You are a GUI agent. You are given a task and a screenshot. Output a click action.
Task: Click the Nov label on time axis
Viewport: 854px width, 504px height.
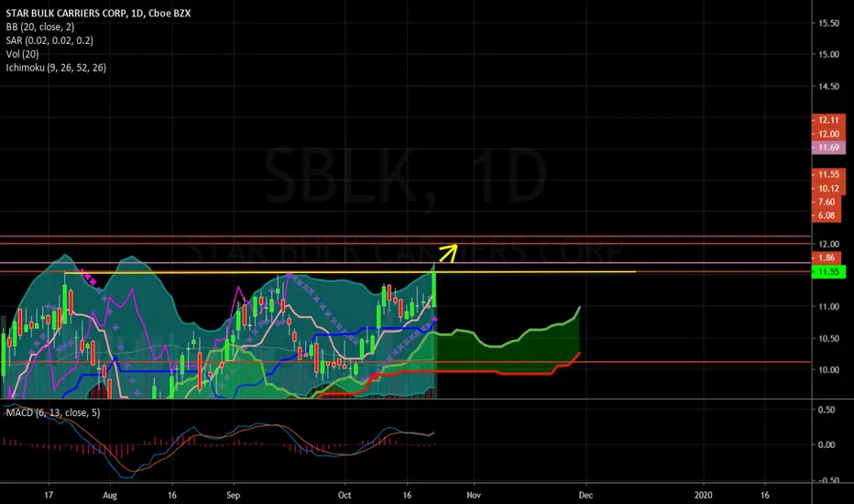[474, 495]
